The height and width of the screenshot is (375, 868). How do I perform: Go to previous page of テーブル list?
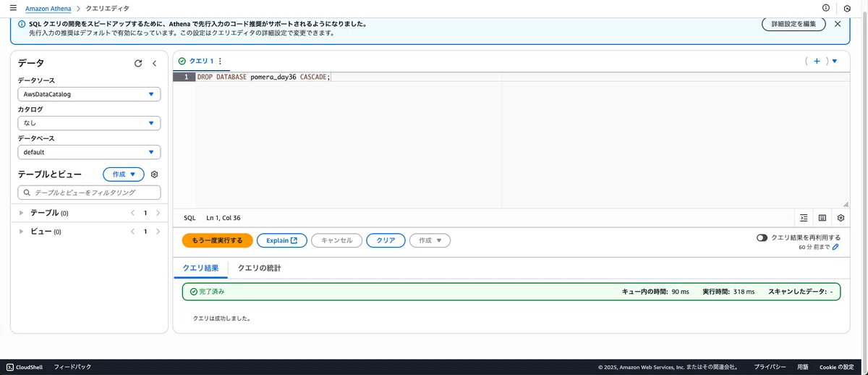[132, 213]
